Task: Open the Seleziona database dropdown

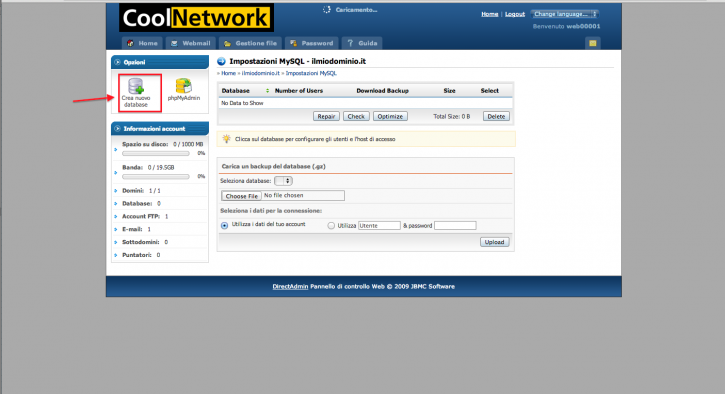Action: point(283,181)
